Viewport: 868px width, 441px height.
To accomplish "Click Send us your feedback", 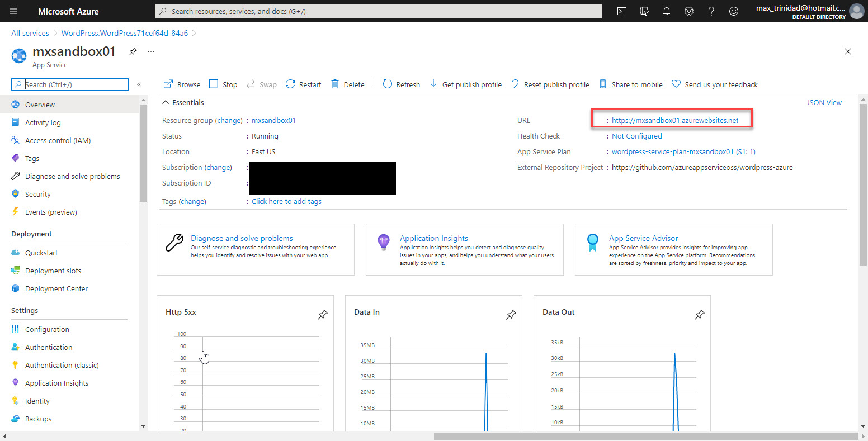I will [715, 84].
